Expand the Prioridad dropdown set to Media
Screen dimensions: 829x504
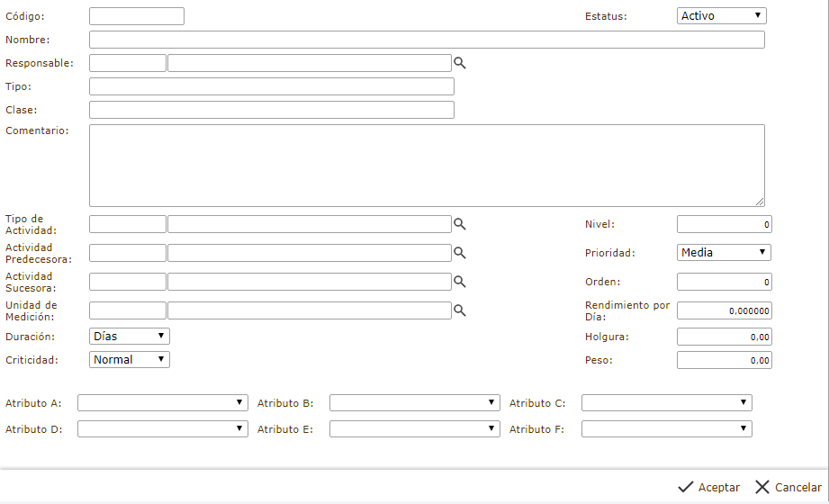tap(724, 253)
